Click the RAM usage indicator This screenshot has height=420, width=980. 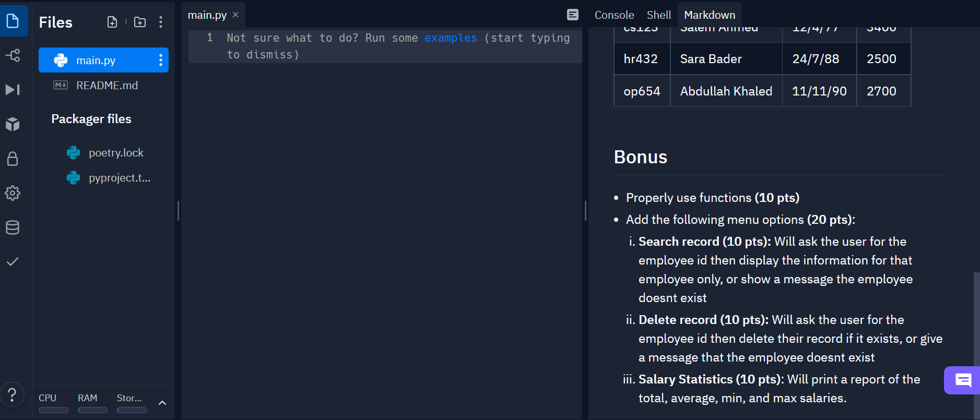[92, 403]
